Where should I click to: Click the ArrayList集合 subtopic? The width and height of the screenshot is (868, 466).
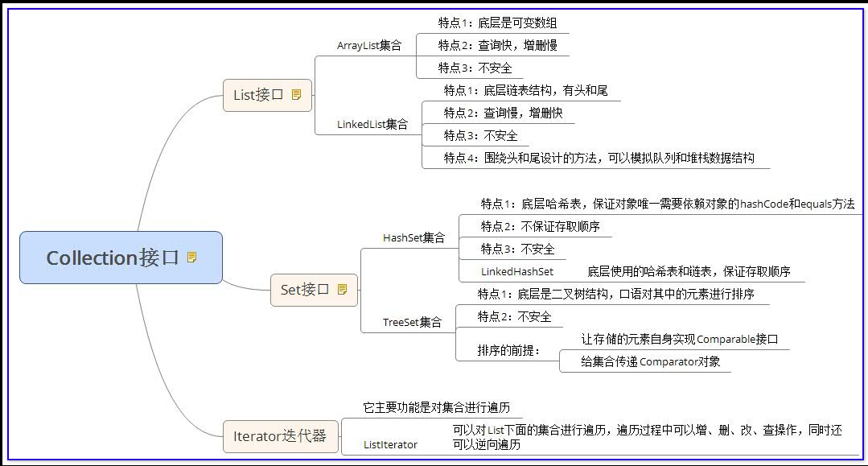pyautogui.click(x=369, y=46)
